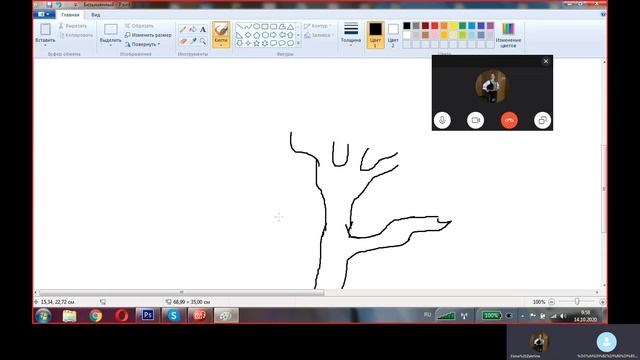Click the zoom in plus button
640x360 pixels.
602,302
